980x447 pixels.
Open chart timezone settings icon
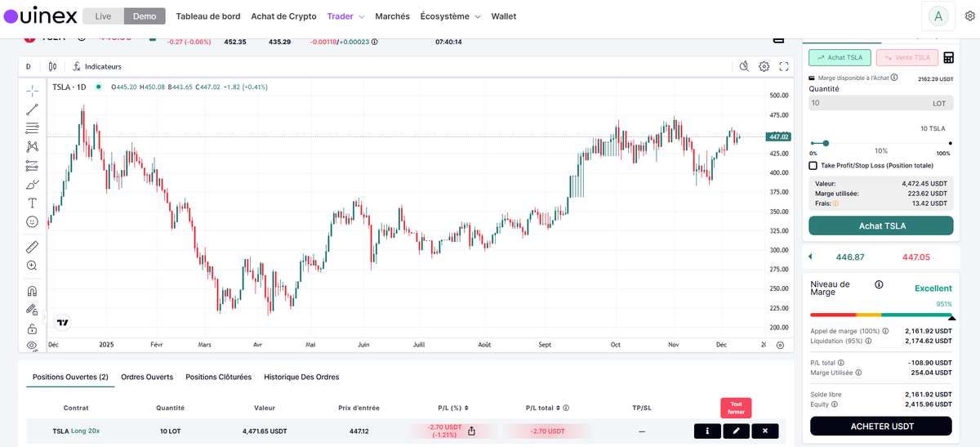point(780,345)
